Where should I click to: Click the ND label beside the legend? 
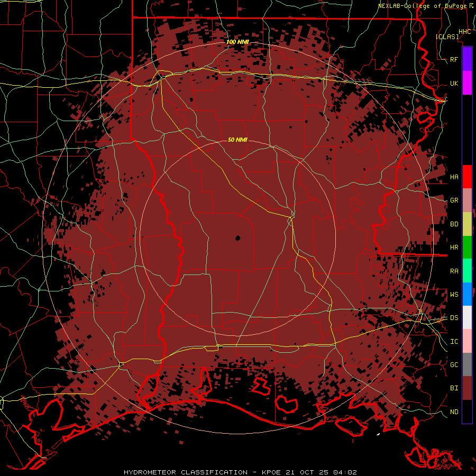click(x=454, y=412)
